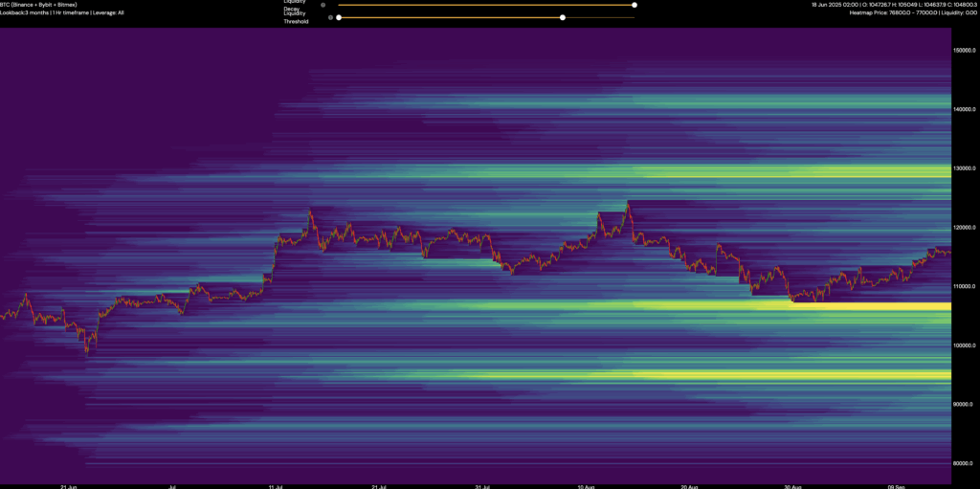Click the 120000.0 price axis label
Viewport: 980px width, 489px height.
(963, 228)
